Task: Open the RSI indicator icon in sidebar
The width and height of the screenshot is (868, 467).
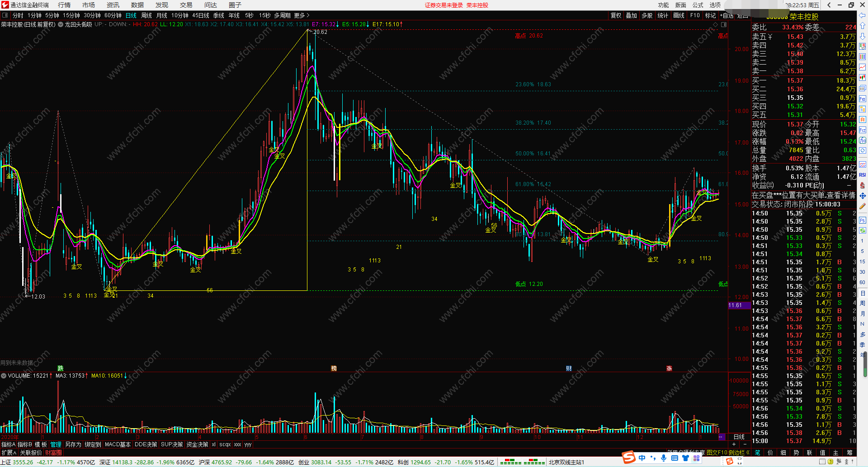Action: (x=863, y=175)
